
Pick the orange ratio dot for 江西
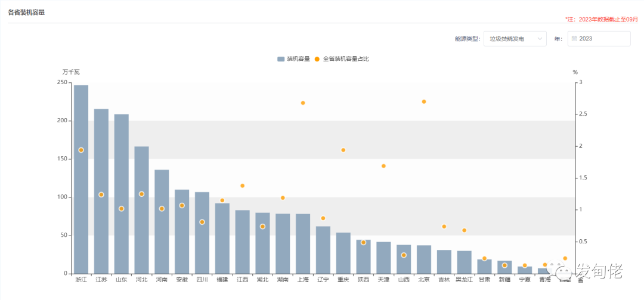click(x=242, y=185)
